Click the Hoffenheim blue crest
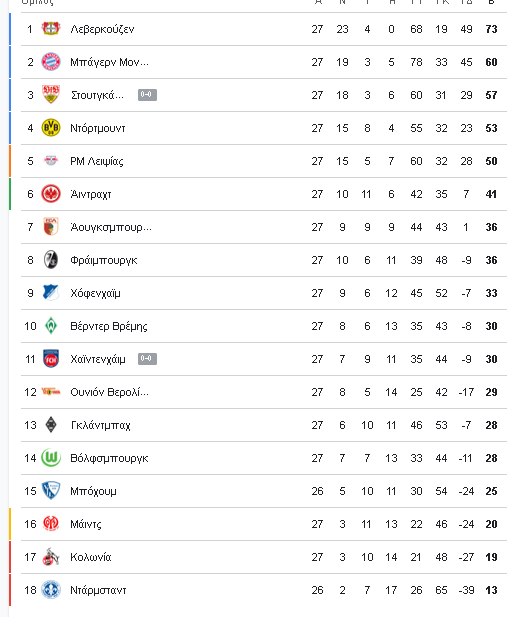 pyautogui.click(x=51, y=293)
